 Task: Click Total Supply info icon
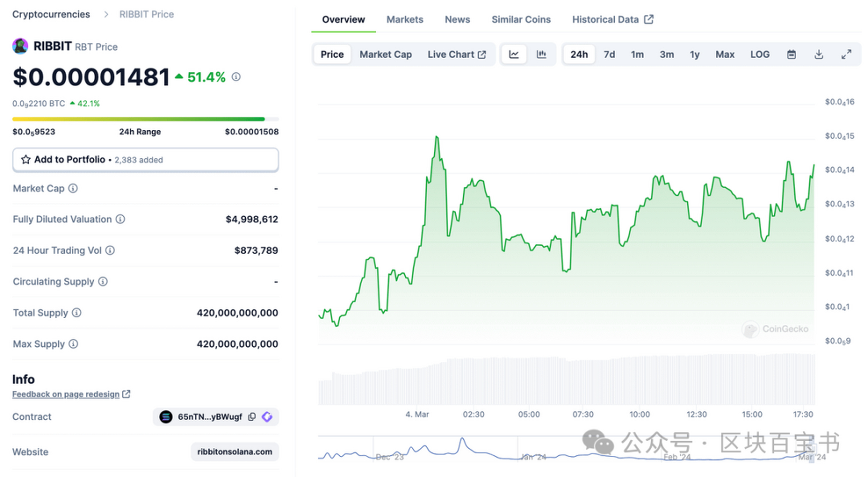click(x=76, y=313)
